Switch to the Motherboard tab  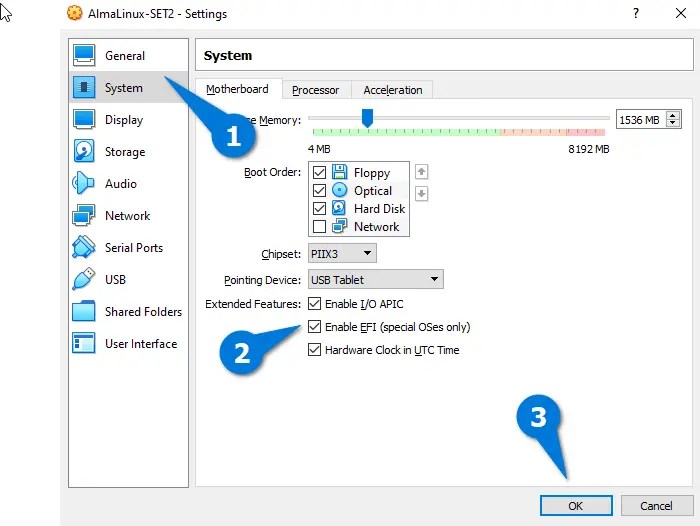[x=238, y=89]
